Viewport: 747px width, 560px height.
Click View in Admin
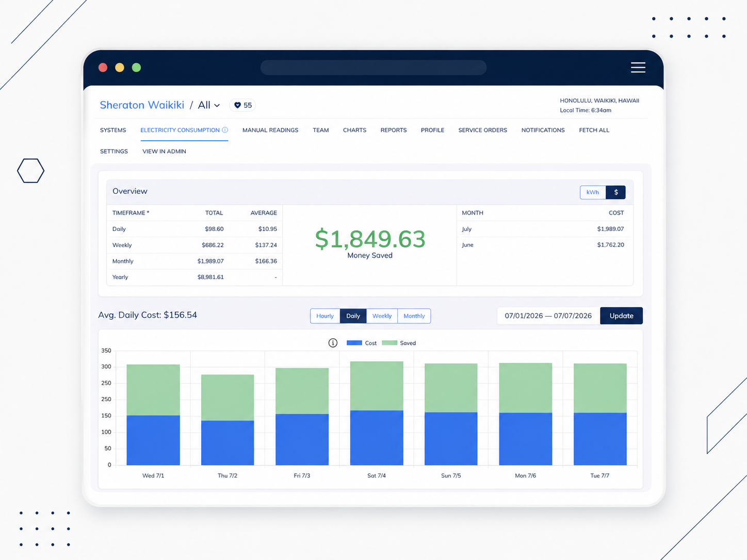164,152
